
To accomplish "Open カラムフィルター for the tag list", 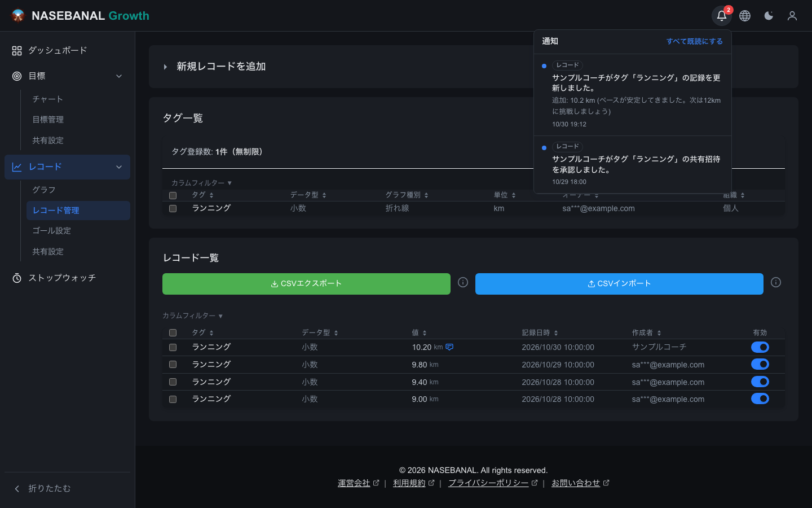I will tap(201, 183).
